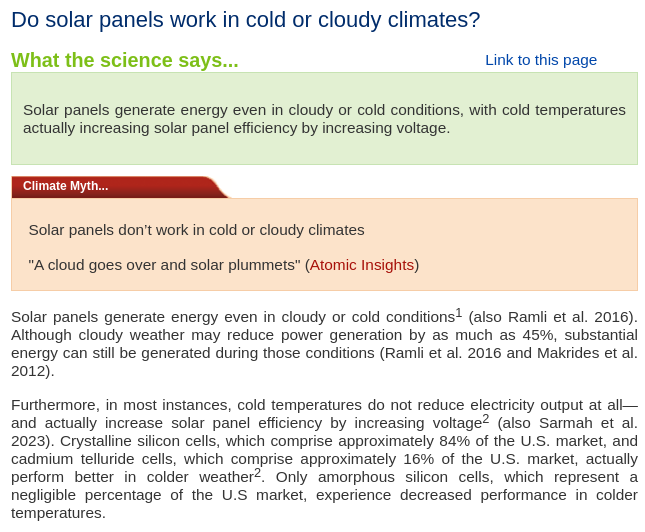Open footnote 2 after 'increasing voltage'
Screen dimensions: 645x532
click(486, 418)
